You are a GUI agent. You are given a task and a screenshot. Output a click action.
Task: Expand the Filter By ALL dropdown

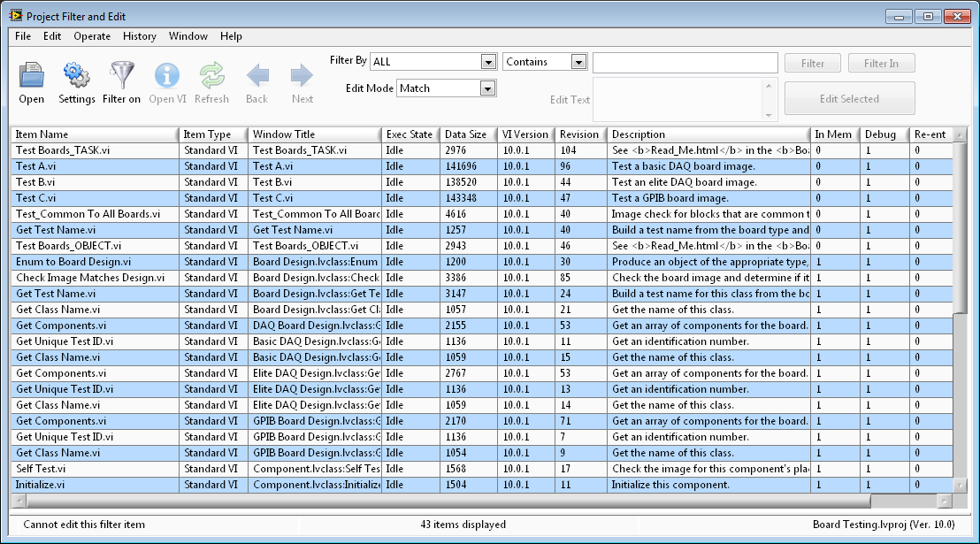[487, 62]
